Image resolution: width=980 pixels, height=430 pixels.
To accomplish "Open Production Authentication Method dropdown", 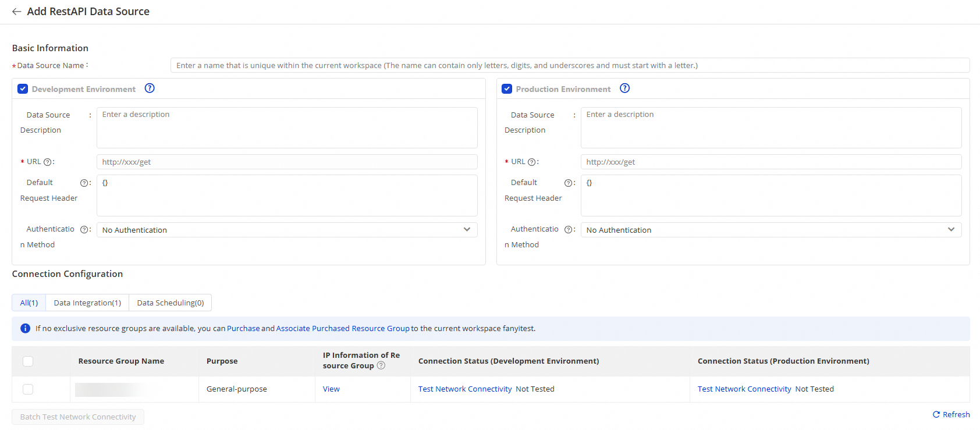I will [x=771, y=230].
